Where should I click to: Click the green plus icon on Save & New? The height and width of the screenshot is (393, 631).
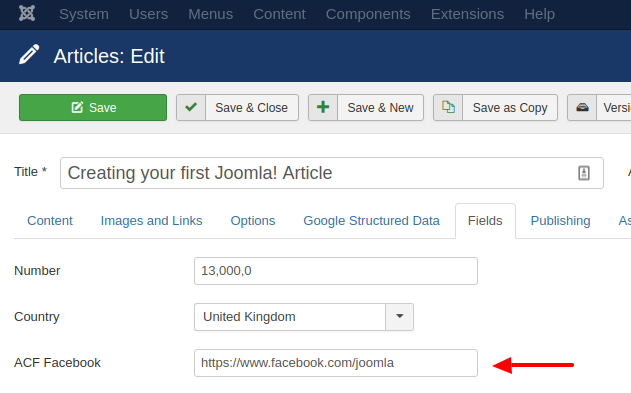pyautogui.click(x=323, y=107)
